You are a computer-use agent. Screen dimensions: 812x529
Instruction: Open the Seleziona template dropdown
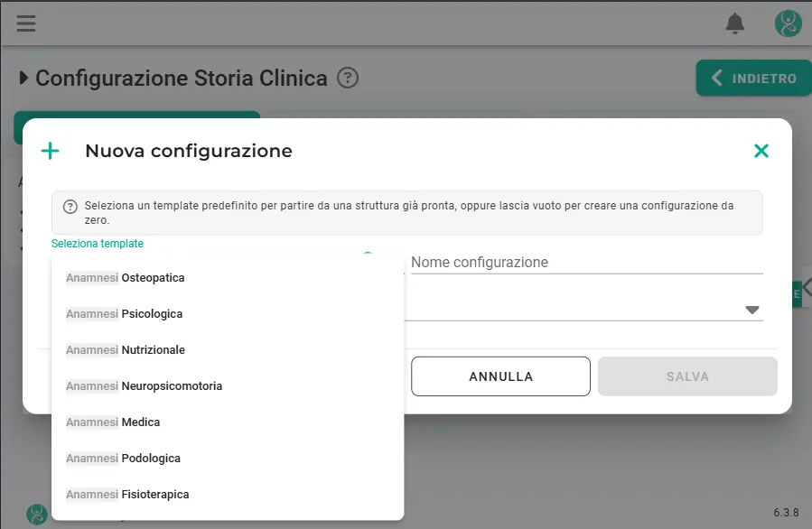click(96, 243)
